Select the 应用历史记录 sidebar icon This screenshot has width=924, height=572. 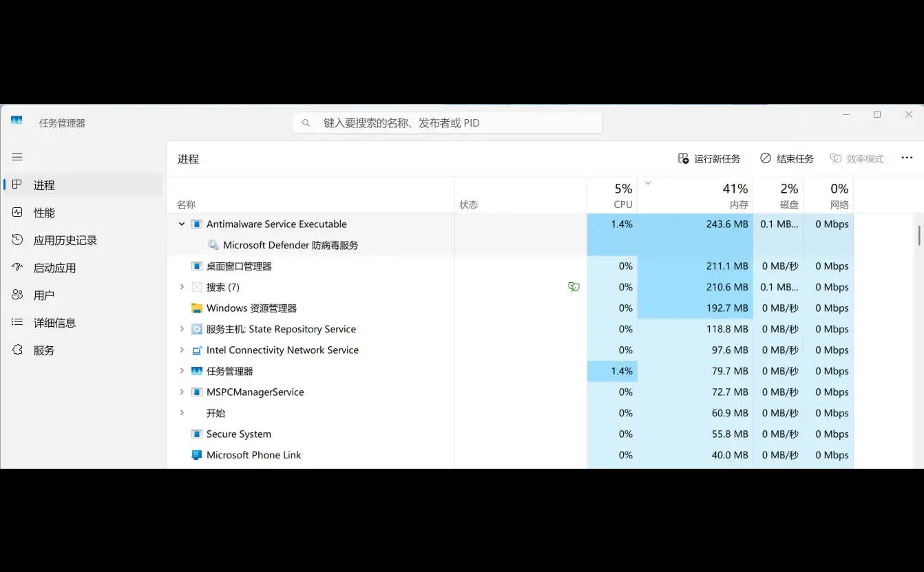(x=17, y=240)
